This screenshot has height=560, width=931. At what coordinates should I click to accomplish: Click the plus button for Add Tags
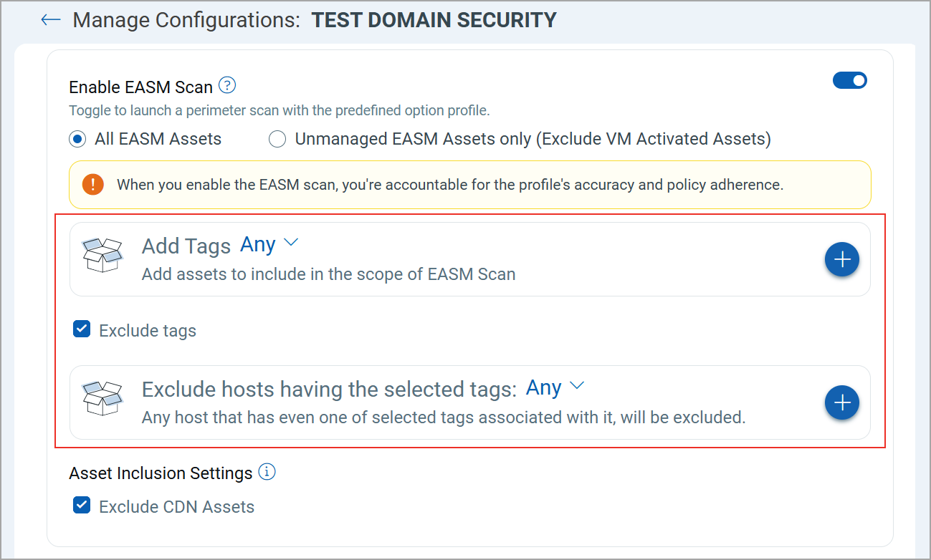click(842, 259)
